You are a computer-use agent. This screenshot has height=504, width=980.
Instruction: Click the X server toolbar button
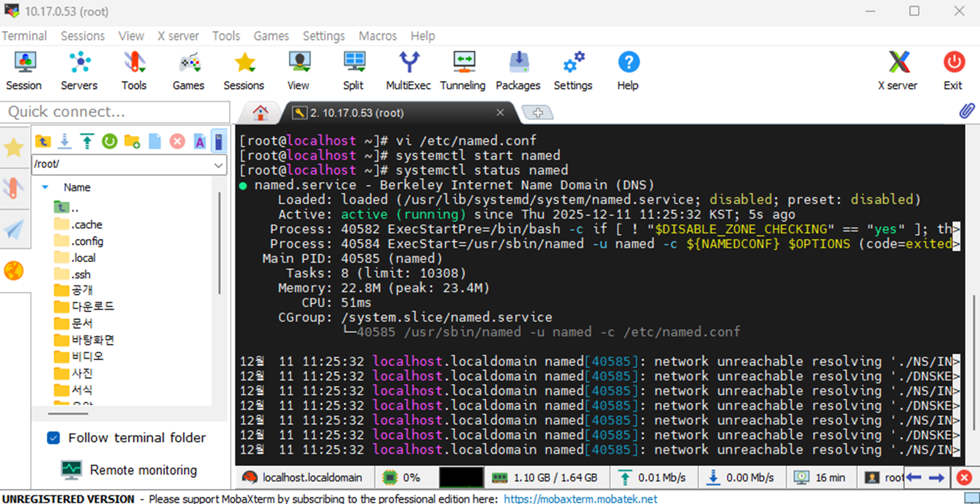click(x=898, y=71)
